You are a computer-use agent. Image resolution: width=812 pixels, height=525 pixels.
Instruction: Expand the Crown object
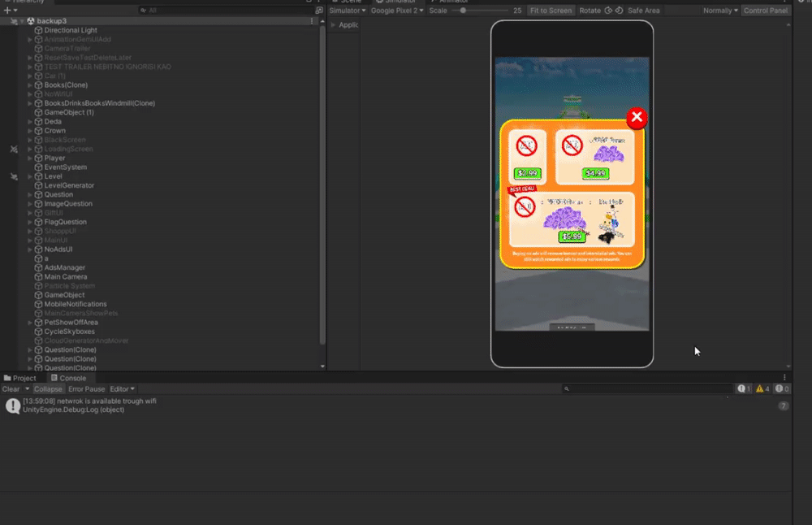pos(30,131)
